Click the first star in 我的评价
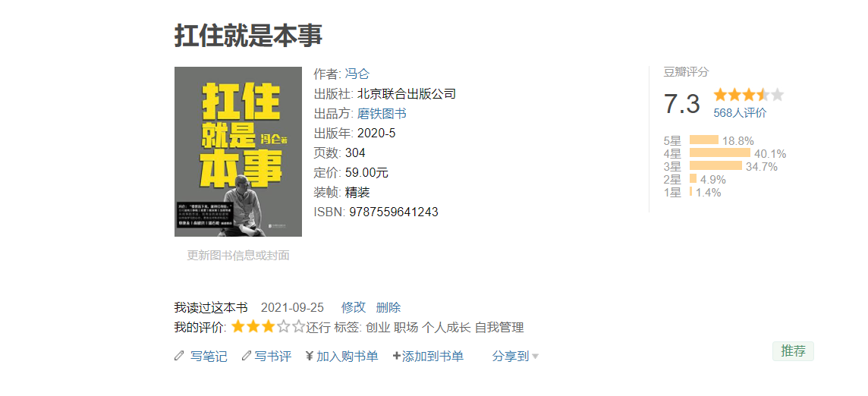 238,327
